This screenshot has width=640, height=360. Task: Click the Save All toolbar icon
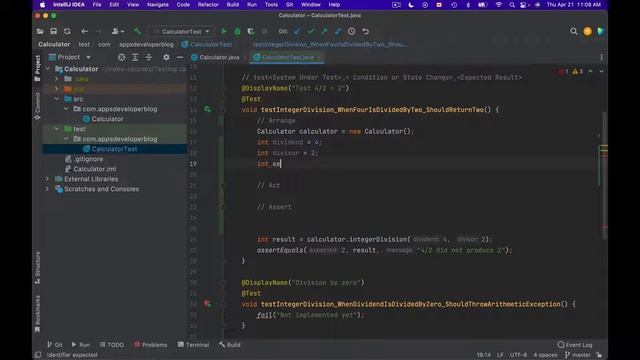tap(53, 31)
